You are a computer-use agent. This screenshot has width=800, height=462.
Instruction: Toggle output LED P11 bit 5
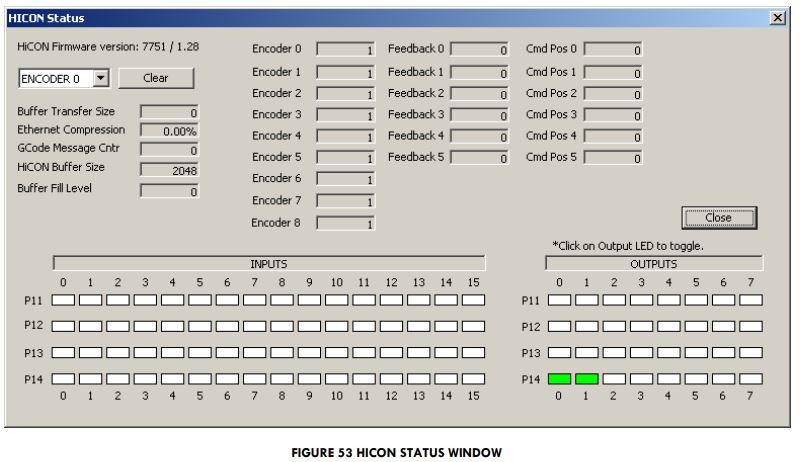point(696,299)
